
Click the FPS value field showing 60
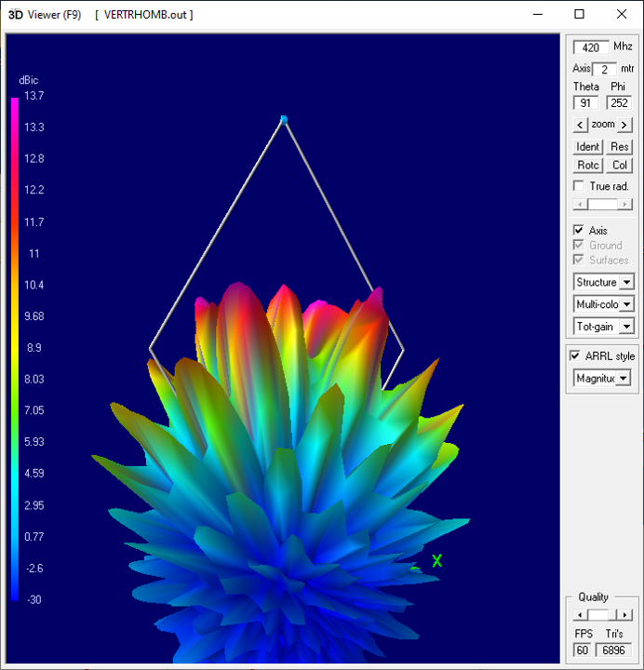582,650
